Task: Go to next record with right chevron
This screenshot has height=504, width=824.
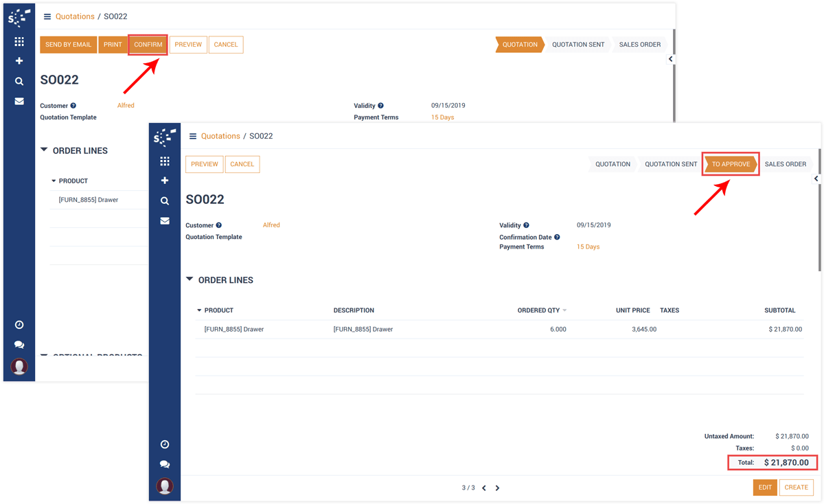Action: point(497,488)
